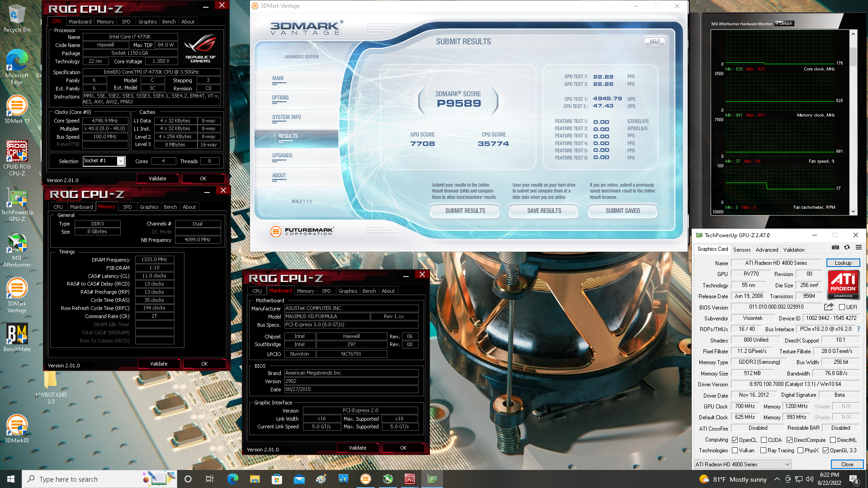This screenshot has width=868, height=488.
Task: Open Task View from the taskbar
Action: point(209,479)
